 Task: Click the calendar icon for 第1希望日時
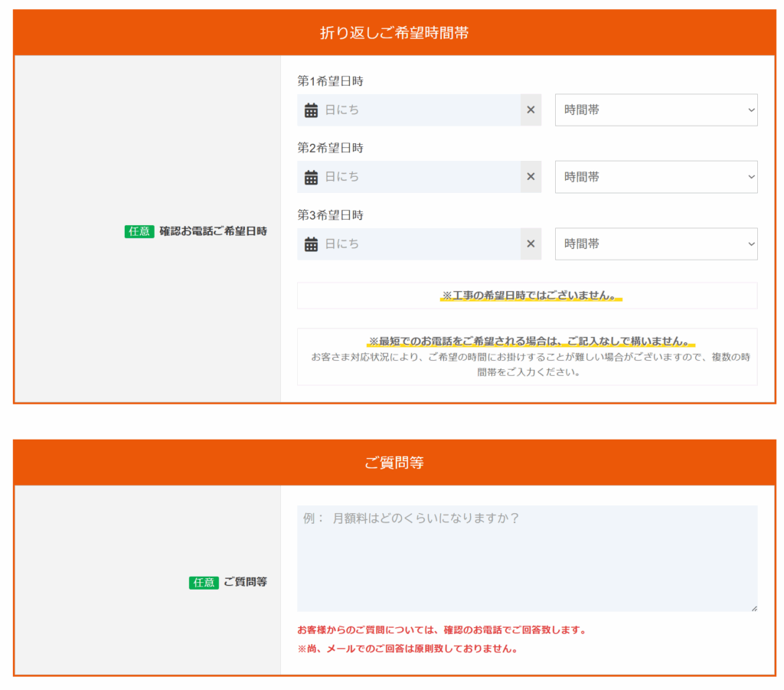[310, 110]
